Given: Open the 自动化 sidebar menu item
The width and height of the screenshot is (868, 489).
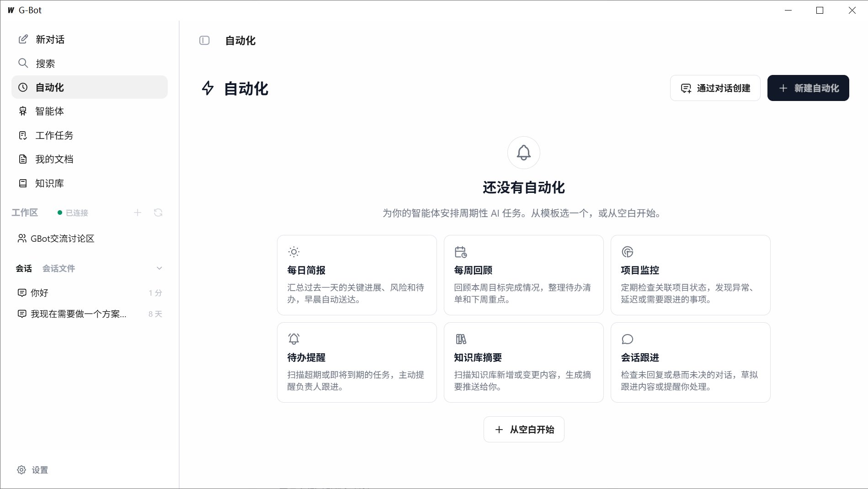Looking at the screenshot, I should click(90, 87).
